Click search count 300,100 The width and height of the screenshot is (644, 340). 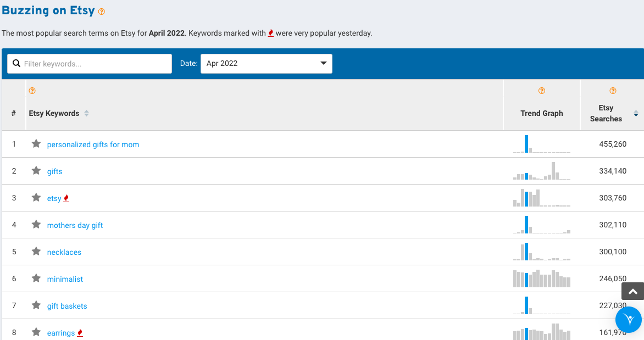point(613,252)
